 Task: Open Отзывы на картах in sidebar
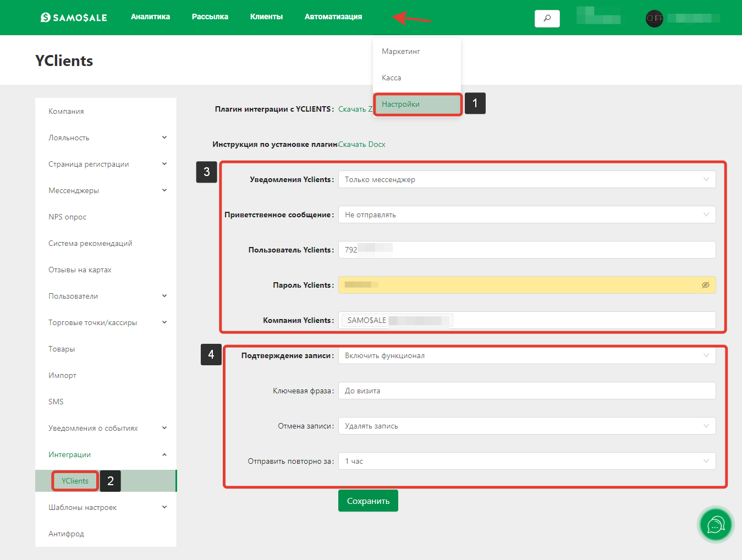(106, 270)
